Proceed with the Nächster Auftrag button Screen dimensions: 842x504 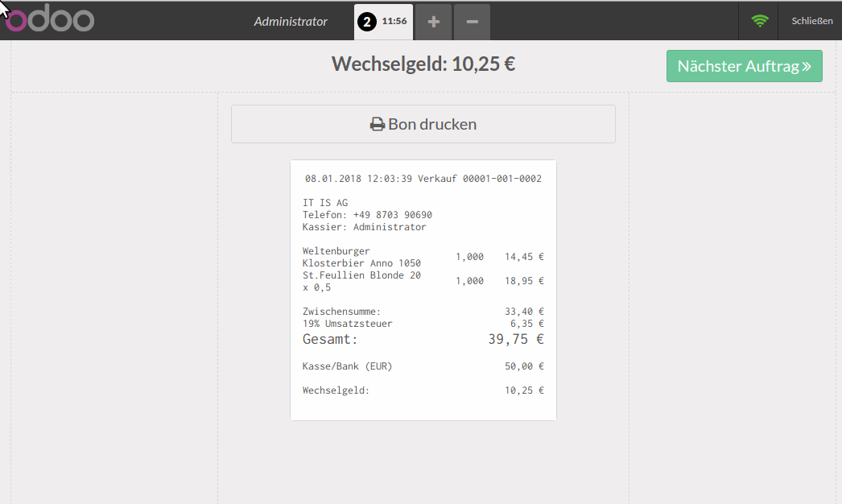pyautogui.click(x=743, y=66)
